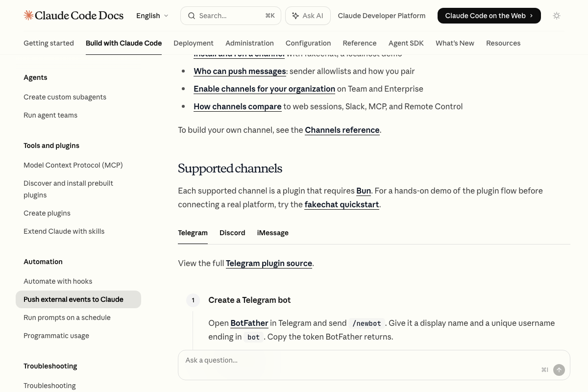Open the Channels reference link
This screenshot has height=392, width=588.
tap(342, 130)
